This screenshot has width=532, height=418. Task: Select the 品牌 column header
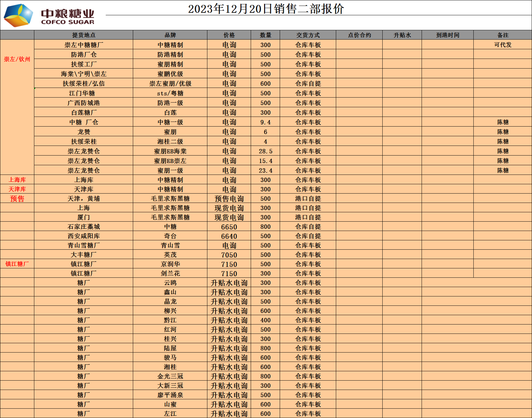click(x=170, y=35)
